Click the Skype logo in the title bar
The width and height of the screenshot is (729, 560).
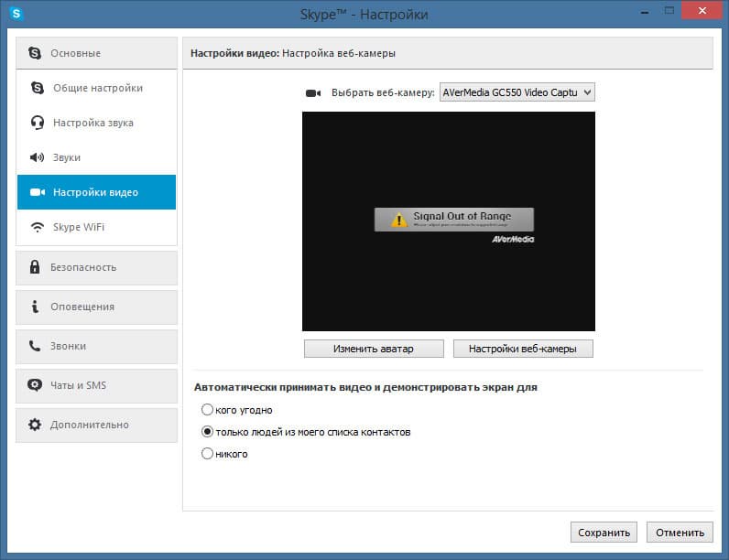(x=16, y=14)
